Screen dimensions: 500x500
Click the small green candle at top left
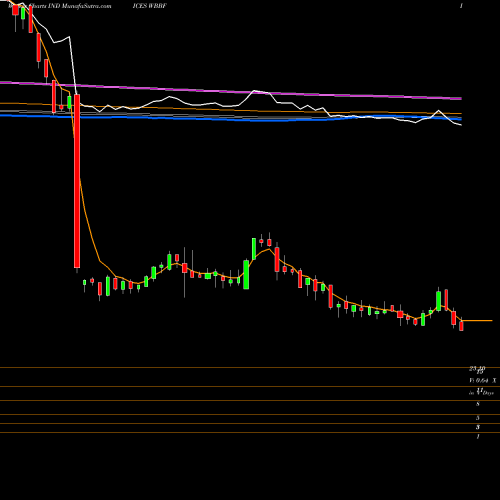[23, 14]
